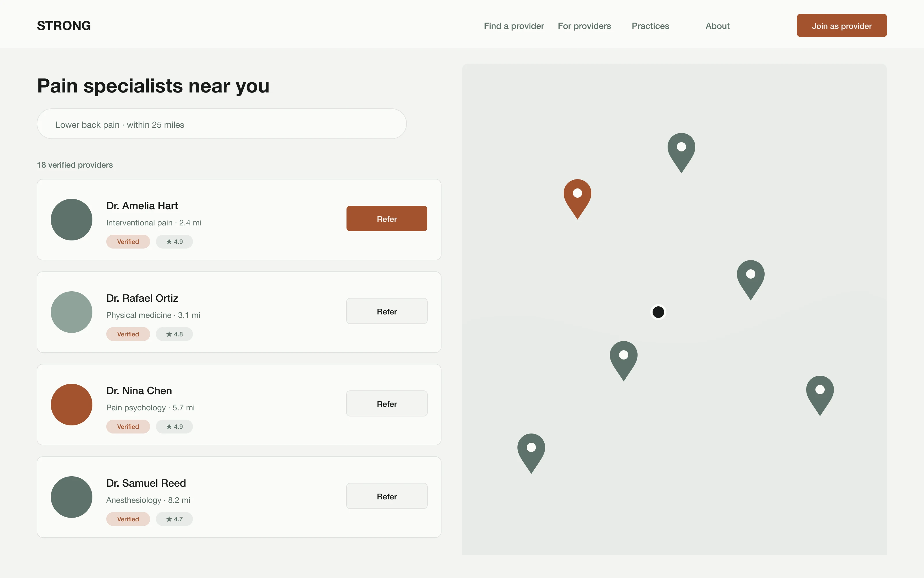Click Join as provider button
924x578 pixels.
[841, 26]
